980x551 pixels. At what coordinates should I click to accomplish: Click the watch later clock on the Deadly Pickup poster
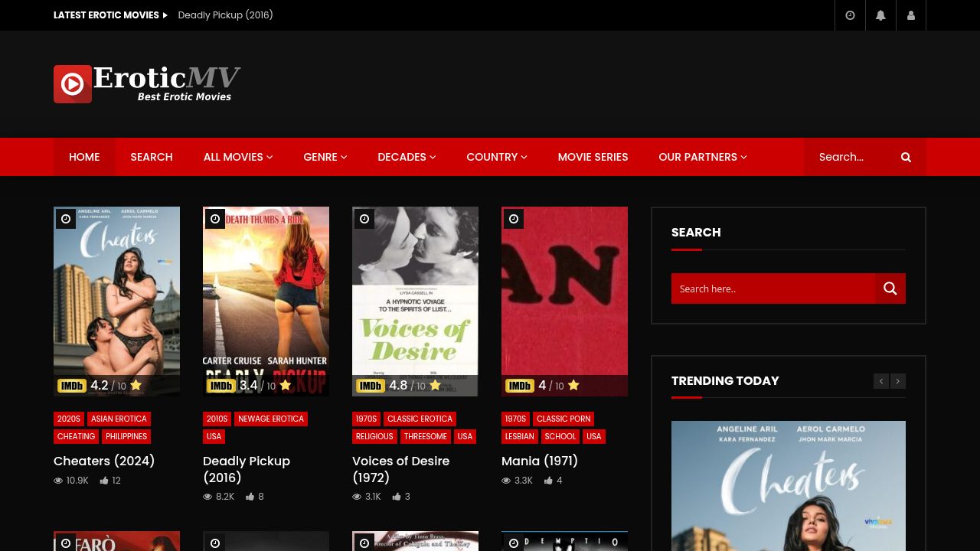[215, 219]
